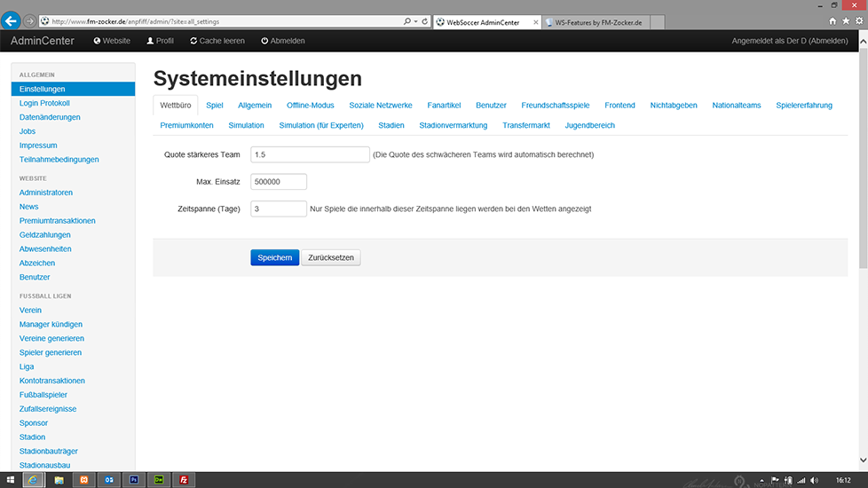Image resolution: width=868 pixels, height=488 pixels.
Task: Open Login Protokoll in sidebar
Action: tap(44, 103)
